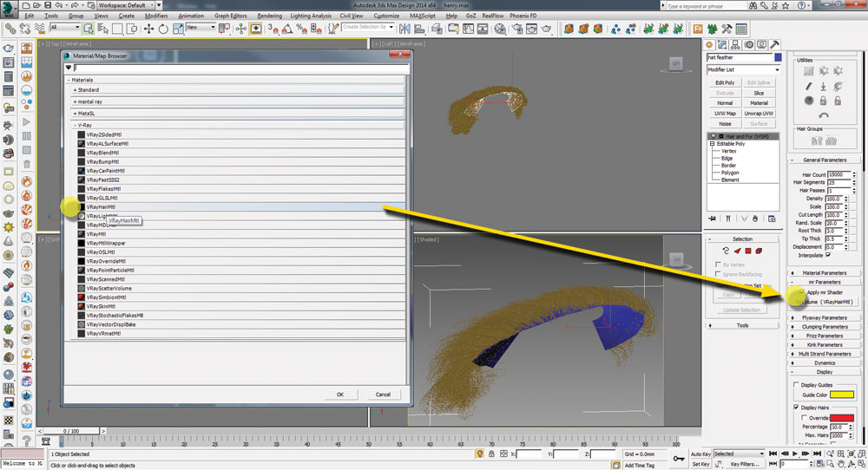868x470 pixels.
Task: Enable the Display Guides checkbox
Action: pos(796,384)
